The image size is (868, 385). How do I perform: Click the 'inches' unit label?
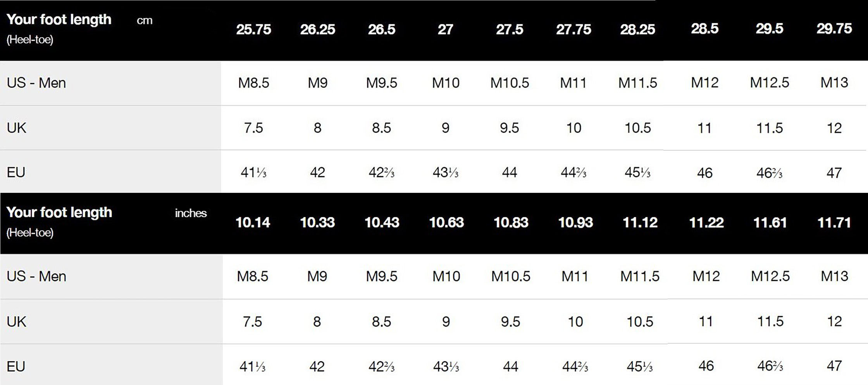point(191,213)
